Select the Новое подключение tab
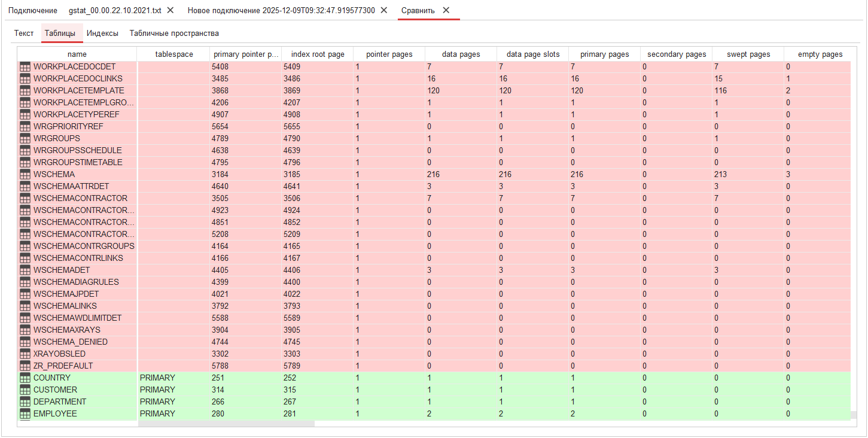The image size is (868, 438). (281, 10)
